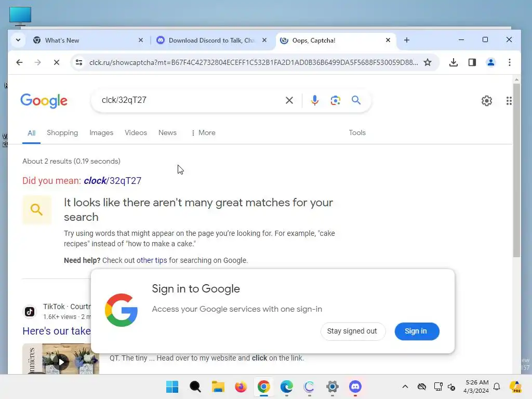
Task: Click the Google logo
Action: tap(44, 101)
